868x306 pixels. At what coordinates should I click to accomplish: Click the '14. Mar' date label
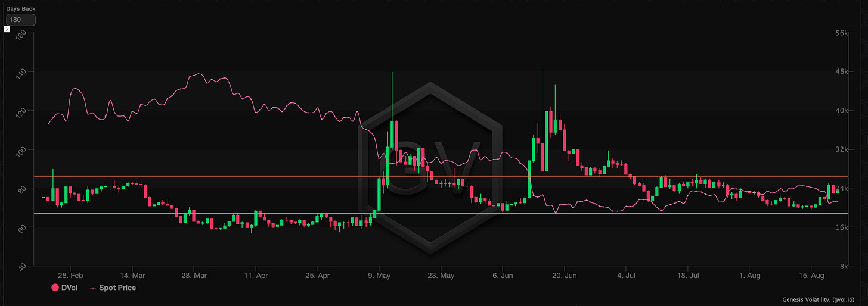pos(132,276)
